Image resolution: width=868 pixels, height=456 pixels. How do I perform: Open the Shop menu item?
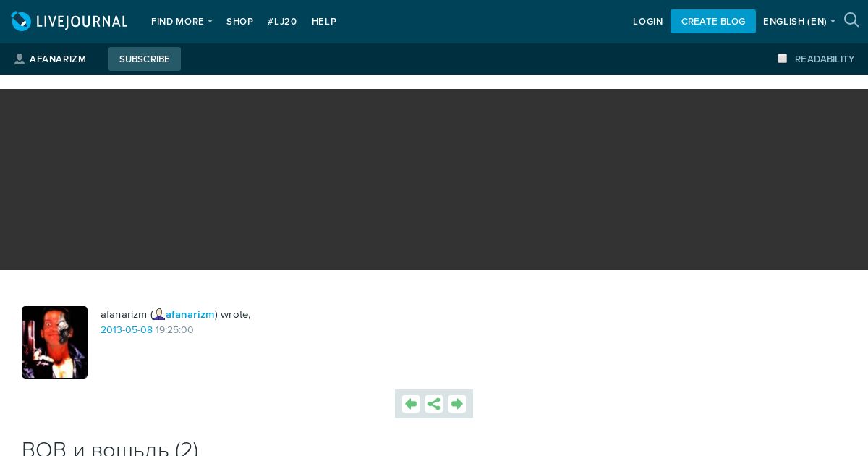[239, 22]
